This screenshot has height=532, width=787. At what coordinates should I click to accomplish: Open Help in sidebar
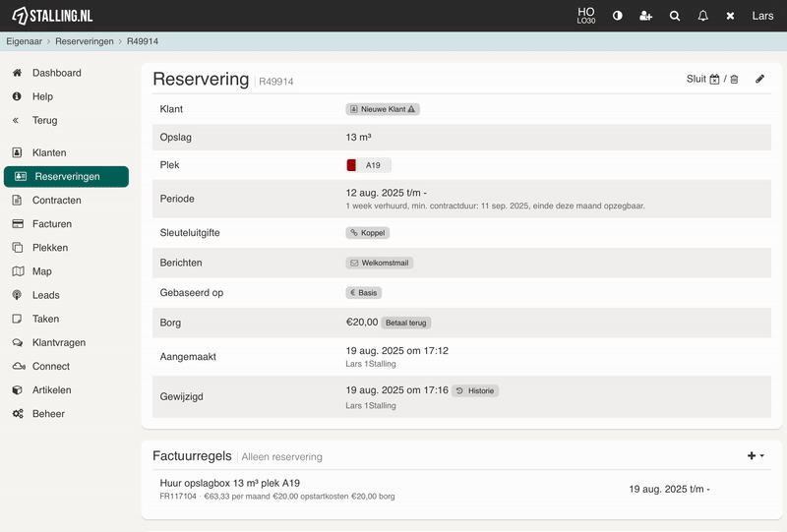pos(42,96)
